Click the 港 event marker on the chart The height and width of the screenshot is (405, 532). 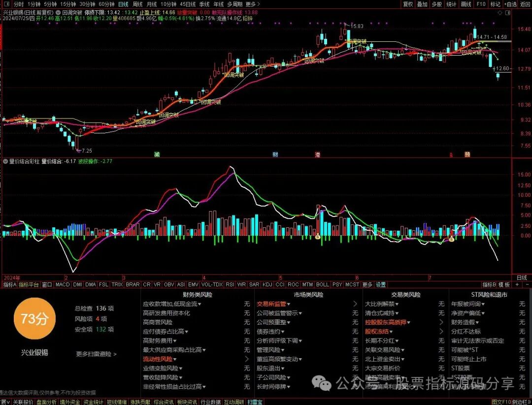tap(318, 155)
